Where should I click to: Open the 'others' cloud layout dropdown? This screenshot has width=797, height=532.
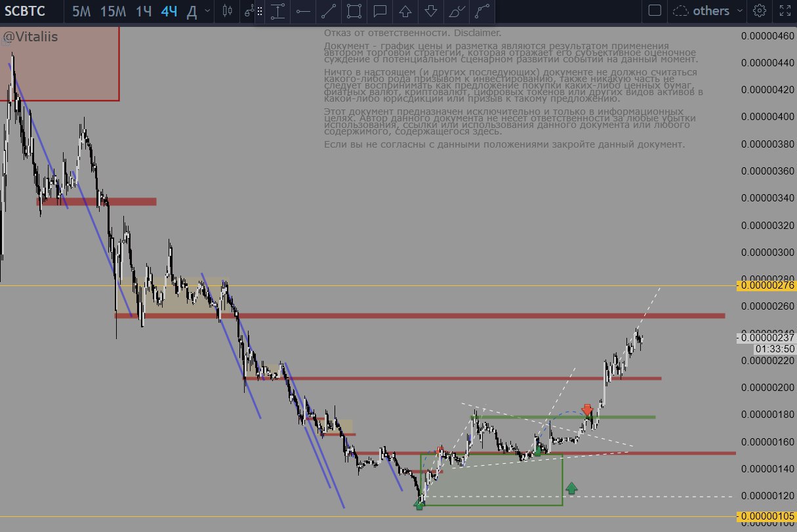(x=709, y=10)
